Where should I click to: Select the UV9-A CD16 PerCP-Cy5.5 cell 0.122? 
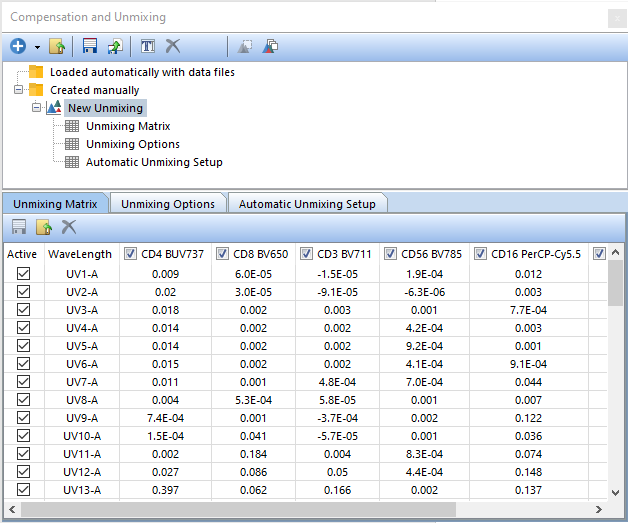point(529,418)
